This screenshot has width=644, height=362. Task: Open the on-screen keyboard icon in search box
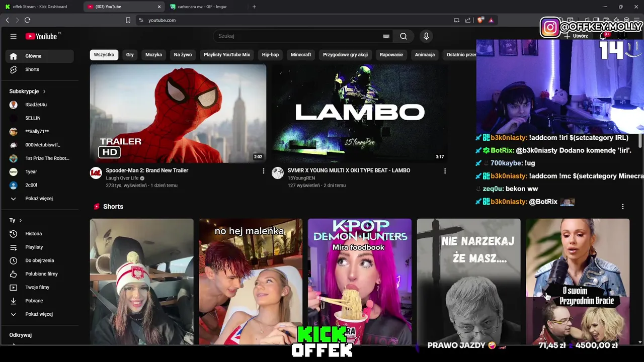click(386, 36)
